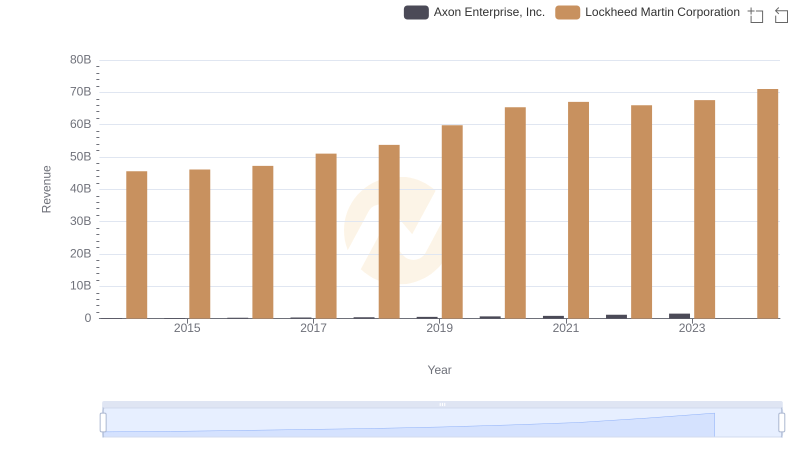Toggle the Lockheed Martin Corporation legend swatch
This screenshot has height=461, width=800.
568,13
